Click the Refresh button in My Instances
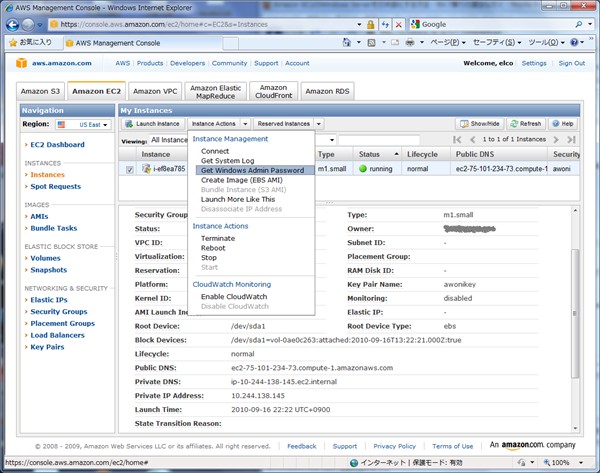The image size is (600, 473). point(526,124)
